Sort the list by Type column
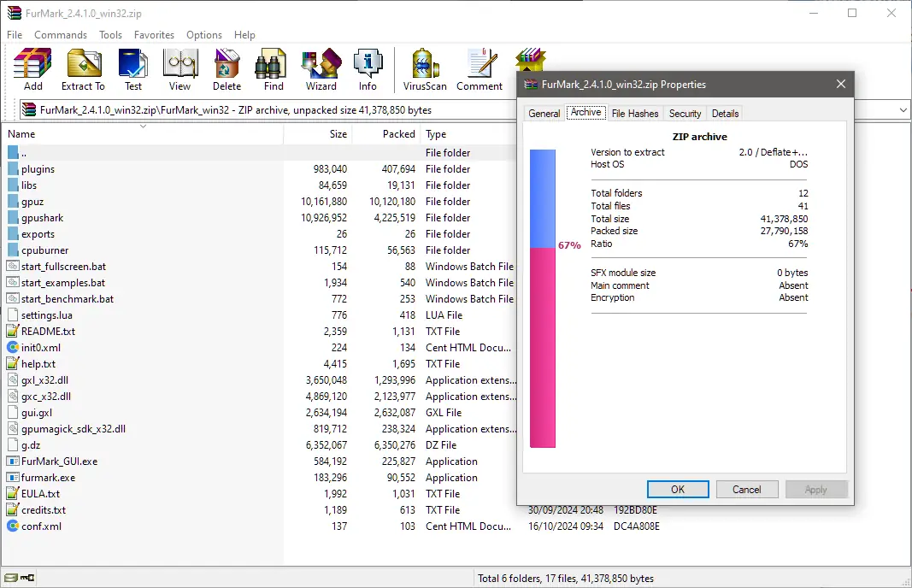Screen dimensions: 912x588 468,134
